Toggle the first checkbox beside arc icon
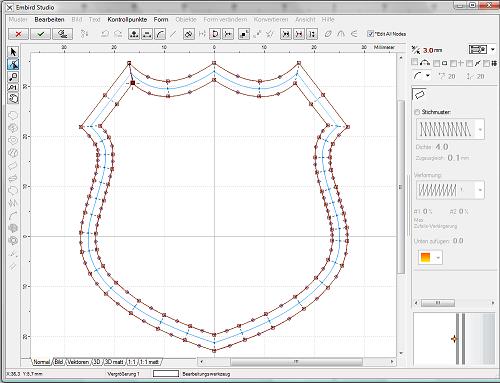The width and height of the screenshot is (500, 383). click(415, 62)
